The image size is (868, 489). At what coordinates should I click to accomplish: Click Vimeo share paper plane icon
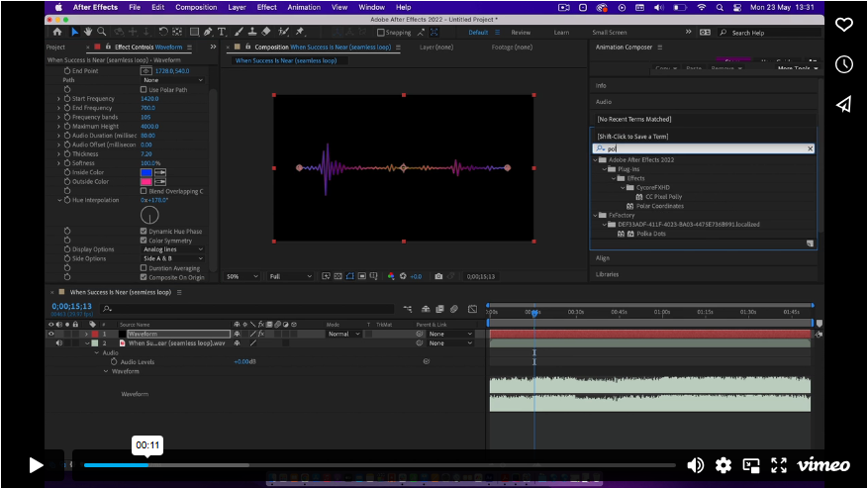point(843,104)
